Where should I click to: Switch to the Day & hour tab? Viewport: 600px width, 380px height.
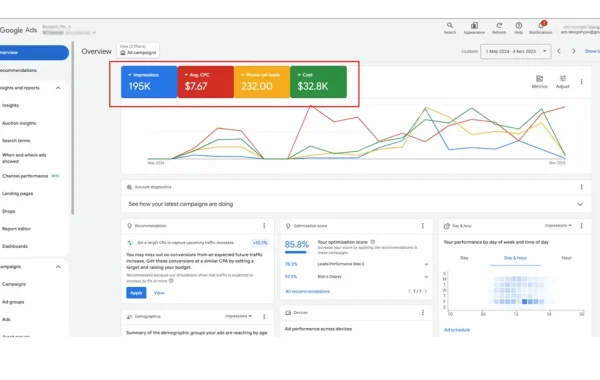pos(515,258)
